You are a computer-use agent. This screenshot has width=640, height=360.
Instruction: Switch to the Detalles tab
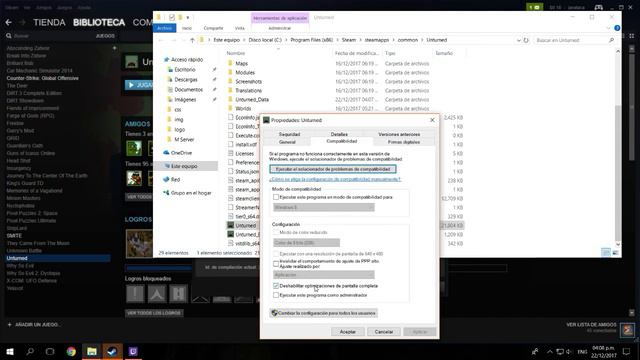pos(339,134)
